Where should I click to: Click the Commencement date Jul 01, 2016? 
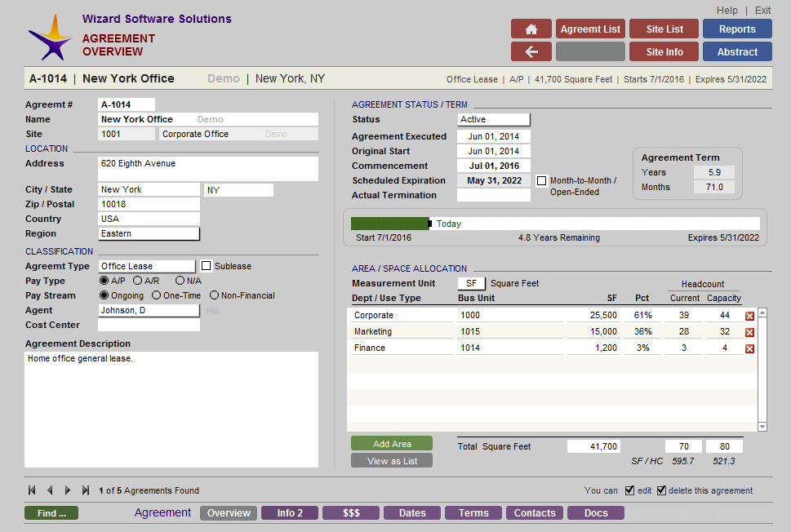[x=493, y=166]
